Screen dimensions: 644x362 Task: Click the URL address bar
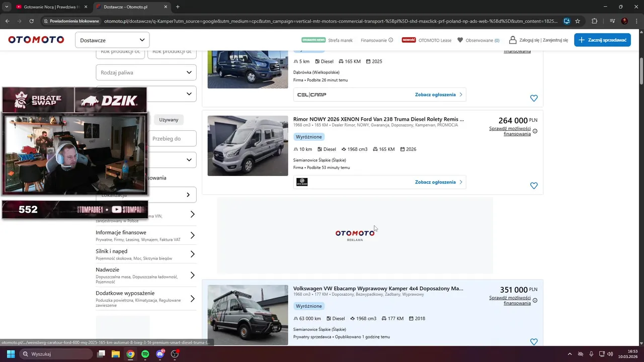tap(331, 21)
